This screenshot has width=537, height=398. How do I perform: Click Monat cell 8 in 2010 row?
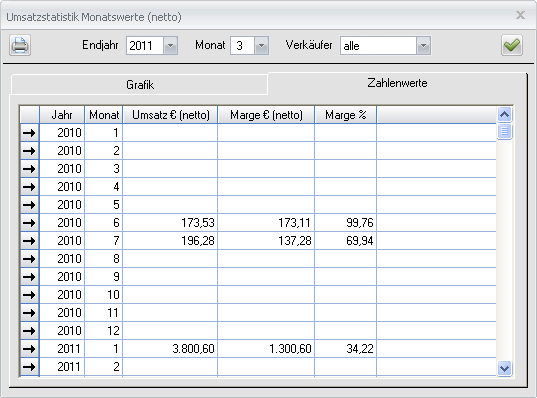(104, 259)
